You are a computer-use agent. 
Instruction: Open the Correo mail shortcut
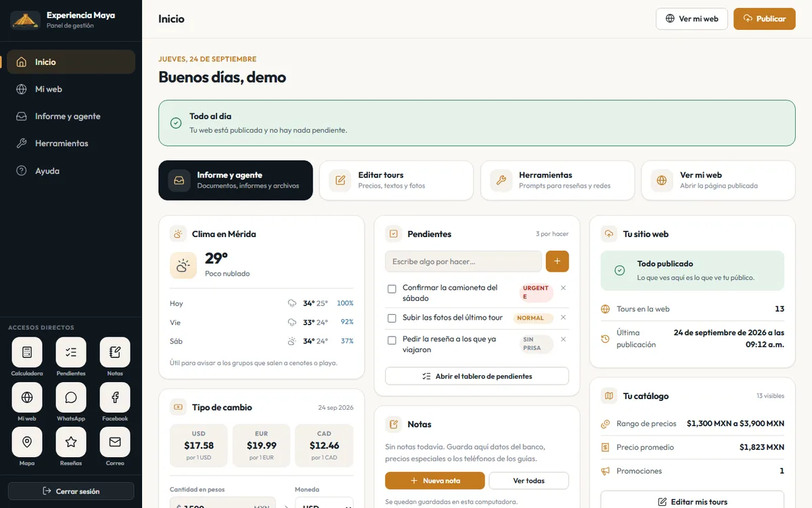[x=115, y=442]
